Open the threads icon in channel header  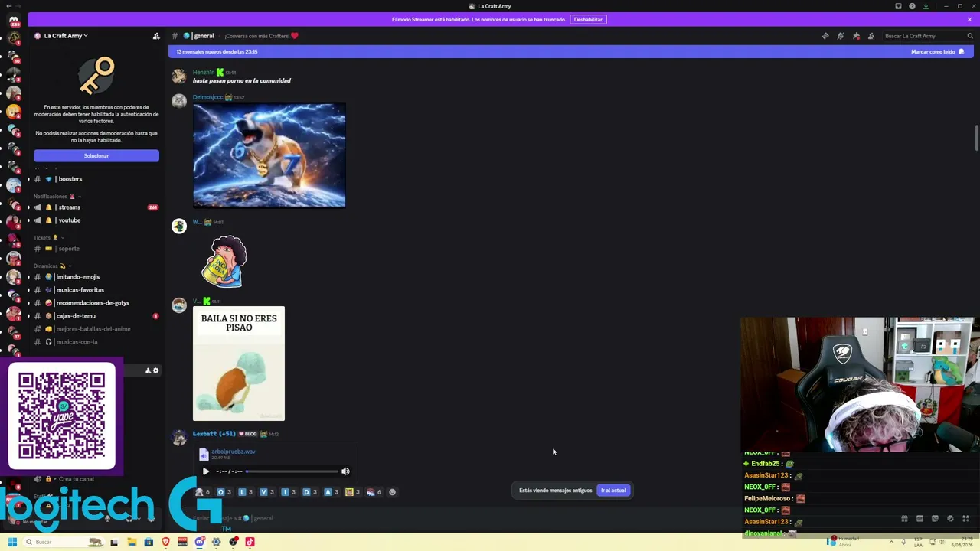pos(825,36)
